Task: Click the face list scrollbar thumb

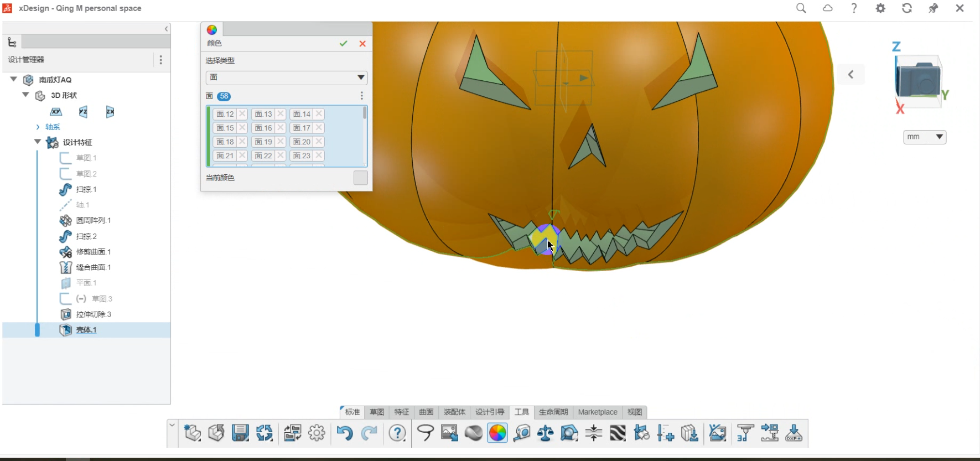Action: (x=365, y=113)
